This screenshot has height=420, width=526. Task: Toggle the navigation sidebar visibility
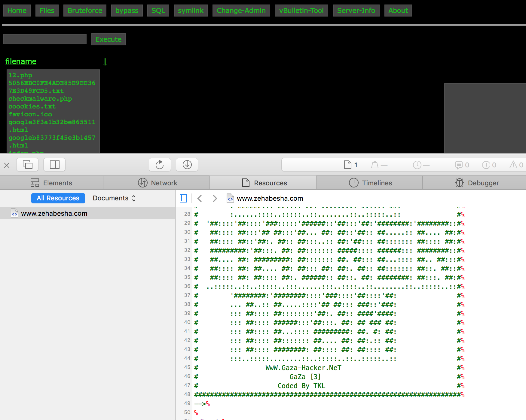pos(183,198)
